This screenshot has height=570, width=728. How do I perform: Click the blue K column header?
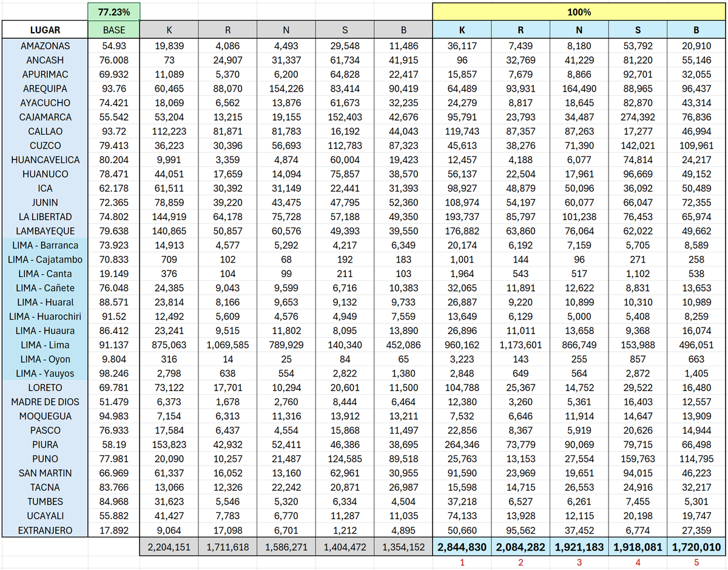tap(462, 30)
